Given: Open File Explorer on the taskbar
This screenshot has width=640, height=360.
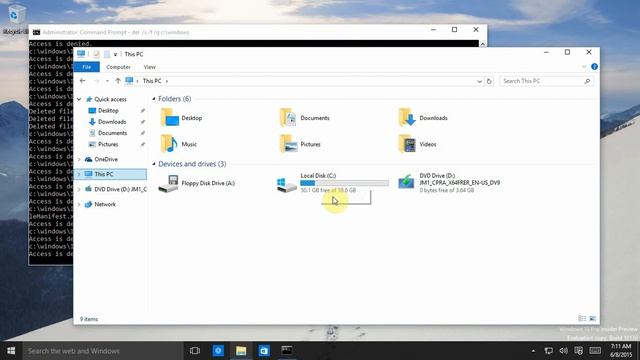Looking at the screenshot, I should pyautogui.click(x=241, y=351).
